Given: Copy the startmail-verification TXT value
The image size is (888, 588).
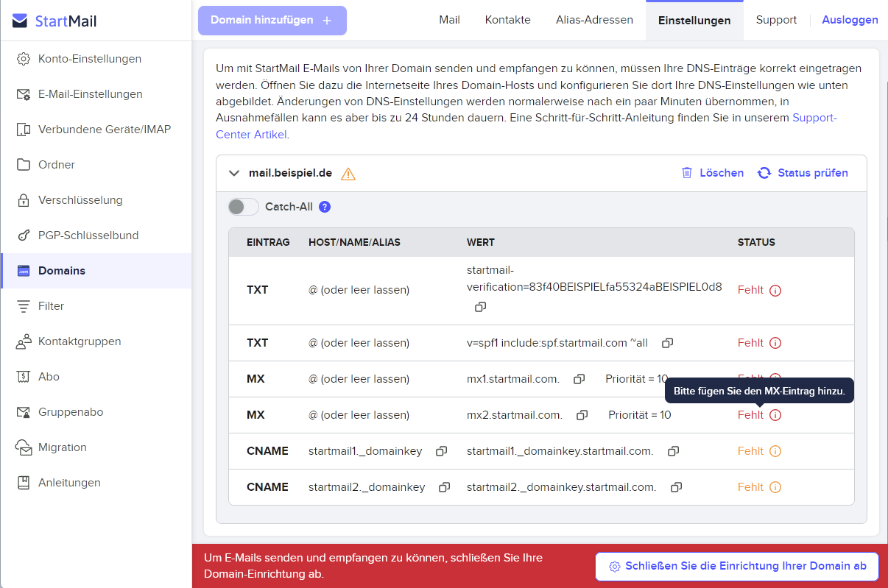Looking at the screenshot, I should [480, 306].
